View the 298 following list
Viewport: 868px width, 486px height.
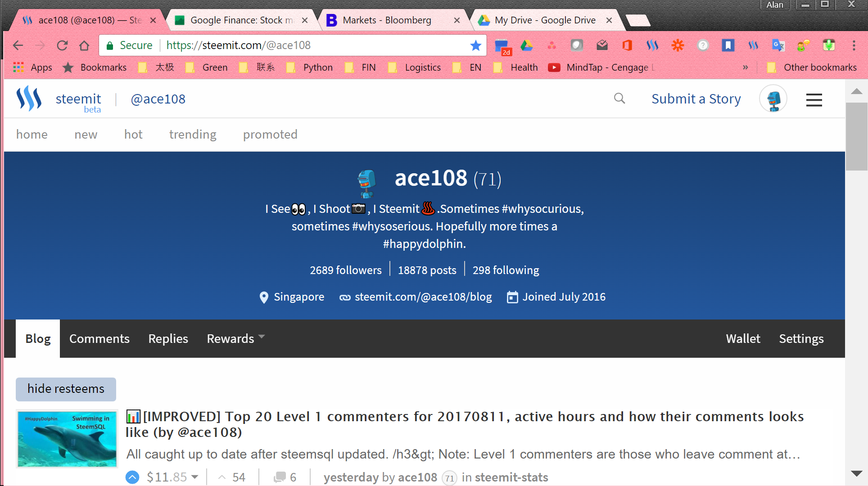506,270
